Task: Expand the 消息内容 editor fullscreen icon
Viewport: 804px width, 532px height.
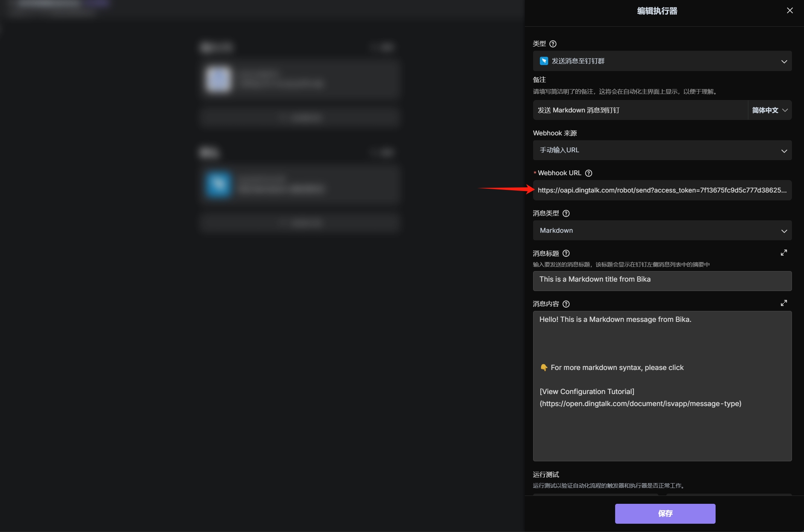Action: pos(784,303)
